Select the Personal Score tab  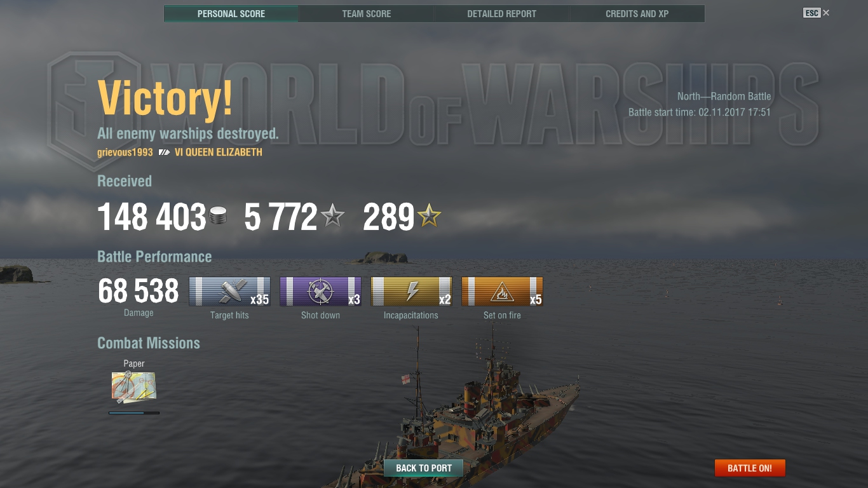tap(231, 13)
